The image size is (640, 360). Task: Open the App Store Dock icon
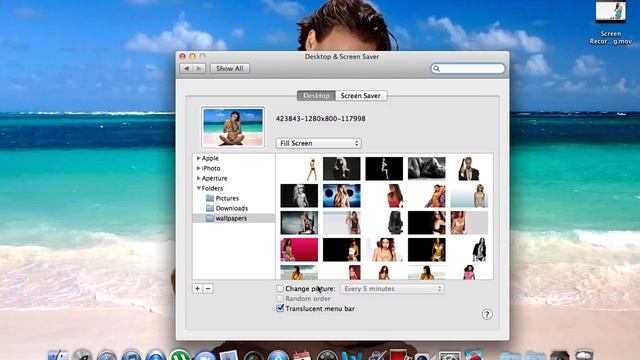278,355
